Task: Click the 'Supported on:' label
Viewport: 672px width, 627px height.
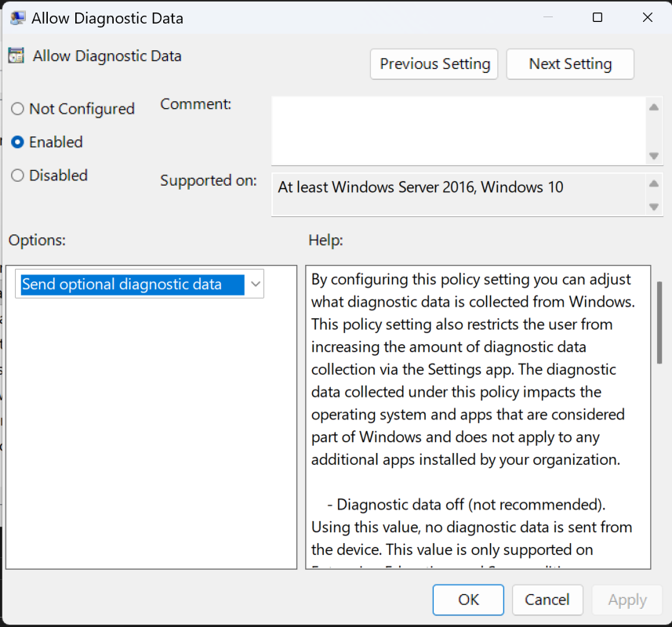Action: [x=209, y=181]
